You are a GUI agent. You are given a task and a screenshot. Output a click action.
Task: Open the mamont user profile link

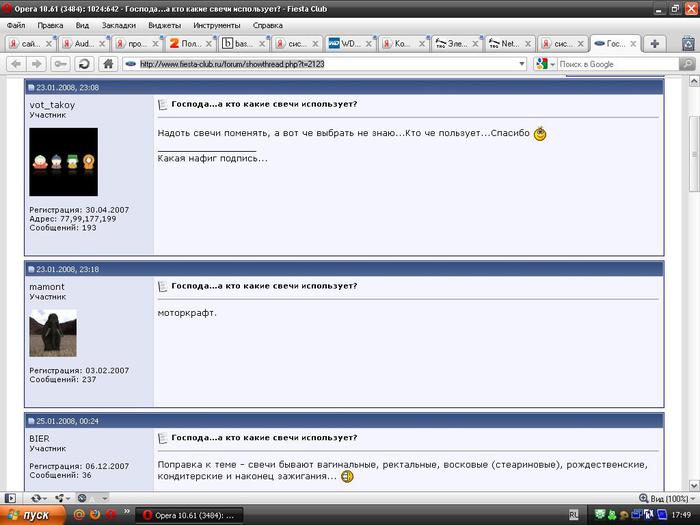pos(47,287)
